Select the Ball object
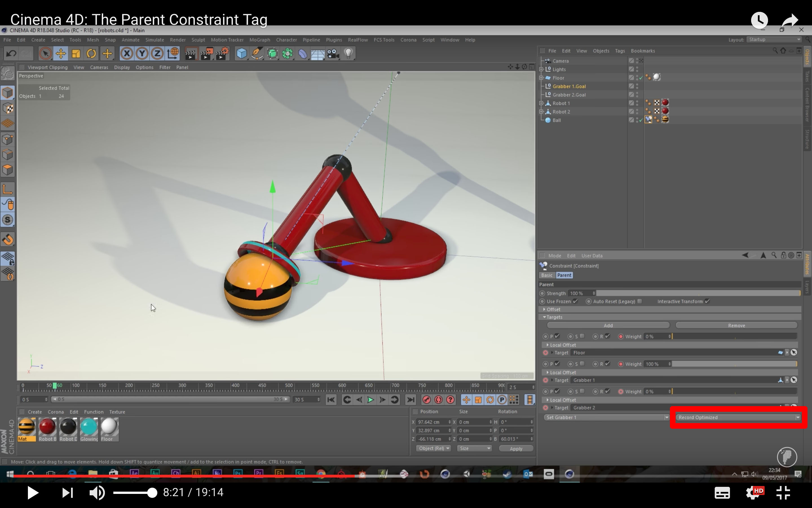812x508 pixels. [x=557, y=120]
